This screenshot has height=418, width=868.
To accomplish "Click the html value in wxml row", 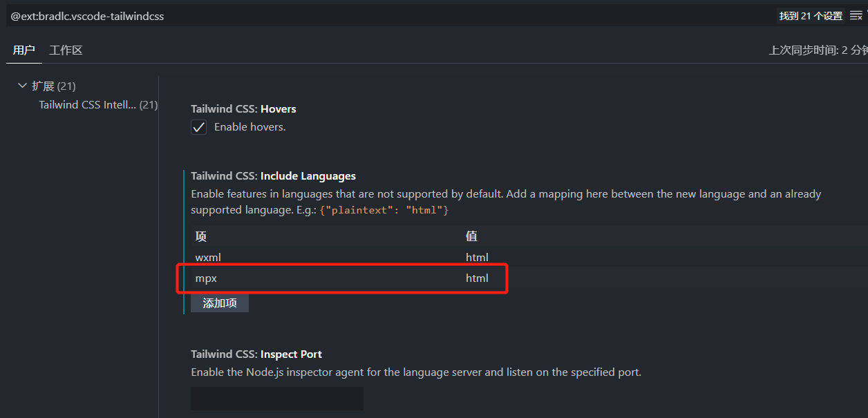I will pos(477,257).
